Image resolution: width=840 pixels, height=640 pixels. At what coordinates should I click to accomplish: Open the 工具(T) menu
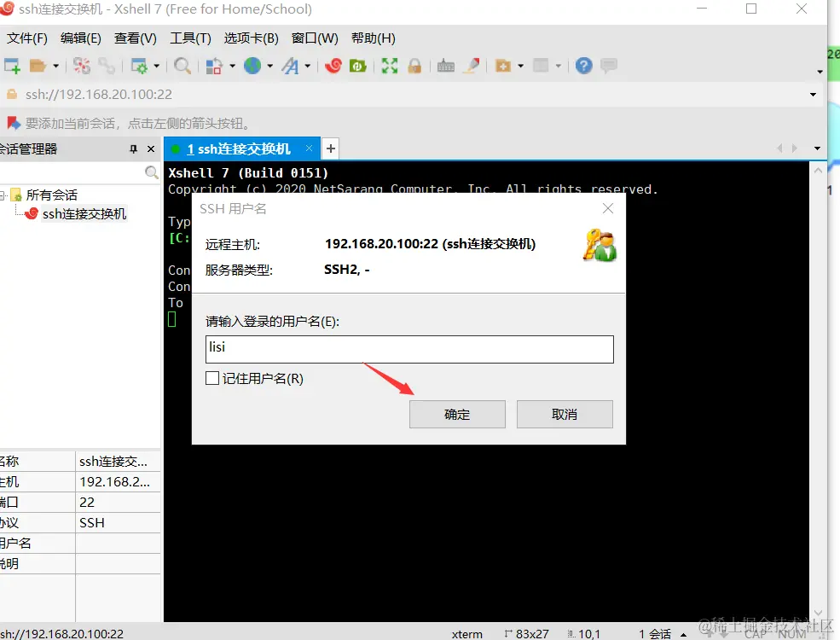point(191,38)
